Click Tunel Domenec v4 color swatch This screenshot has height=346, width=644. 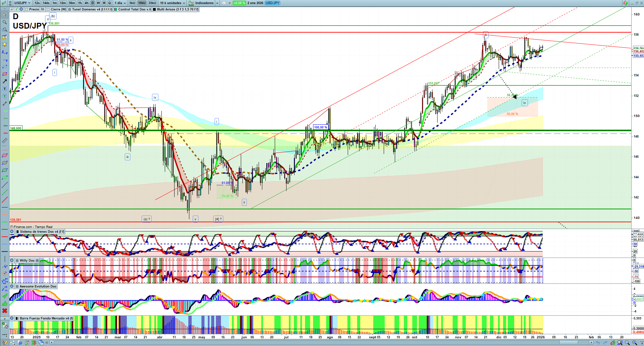pos(70,9)
